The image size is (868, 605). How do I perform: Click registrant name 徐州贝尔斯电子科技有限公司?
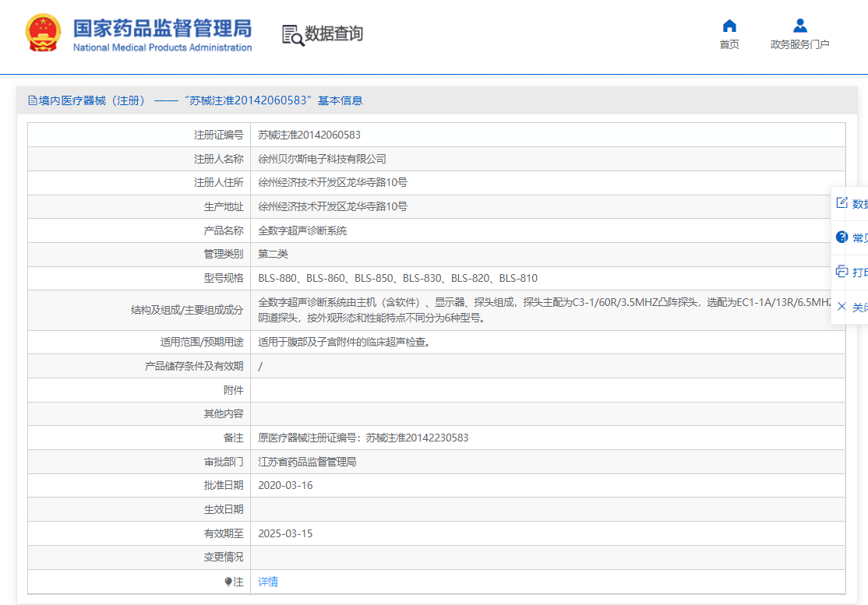tap(322, 159)
